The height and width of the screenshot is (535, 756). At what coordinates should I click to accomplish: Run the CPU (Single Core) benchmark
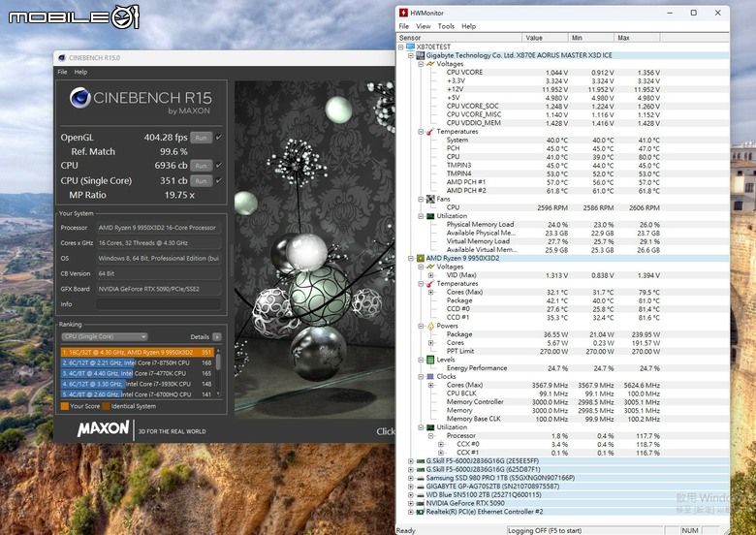coord(201,180)
